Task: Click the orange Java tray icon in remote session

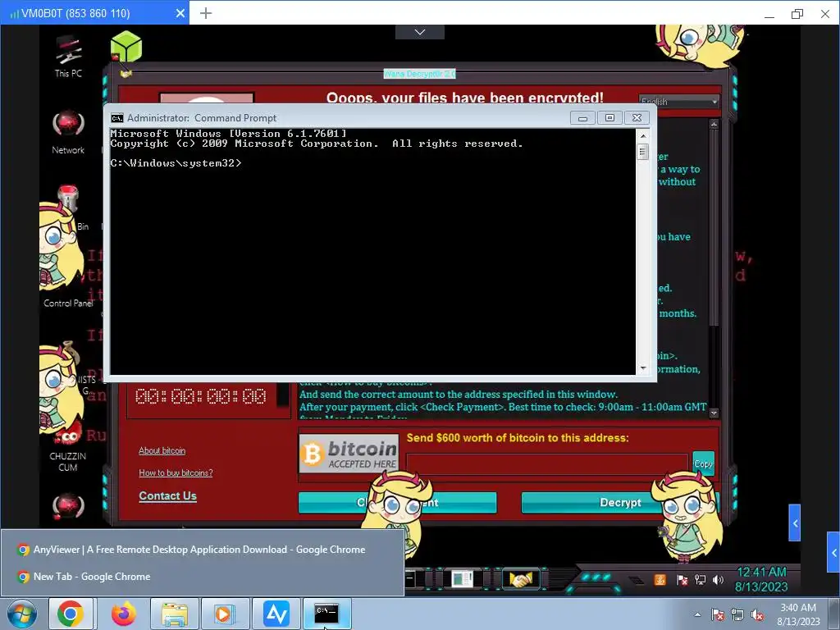Action: pos(660,580)
